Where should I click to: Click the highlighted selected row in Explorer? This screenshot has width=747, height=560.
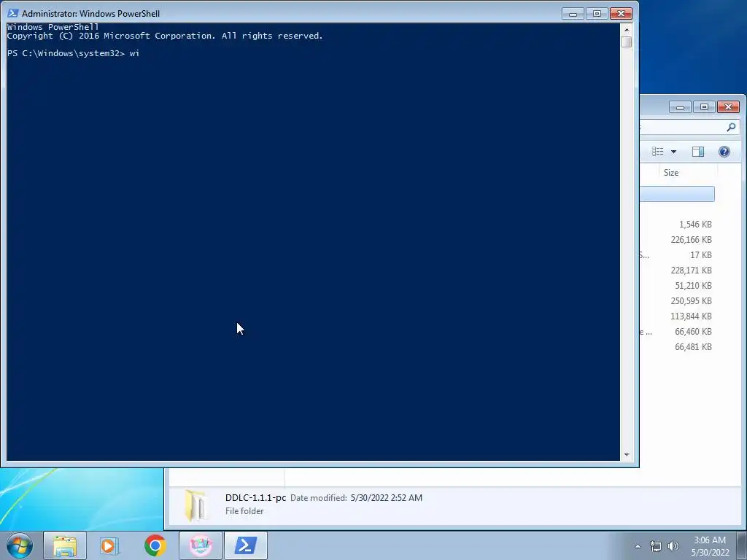[677, 194]
